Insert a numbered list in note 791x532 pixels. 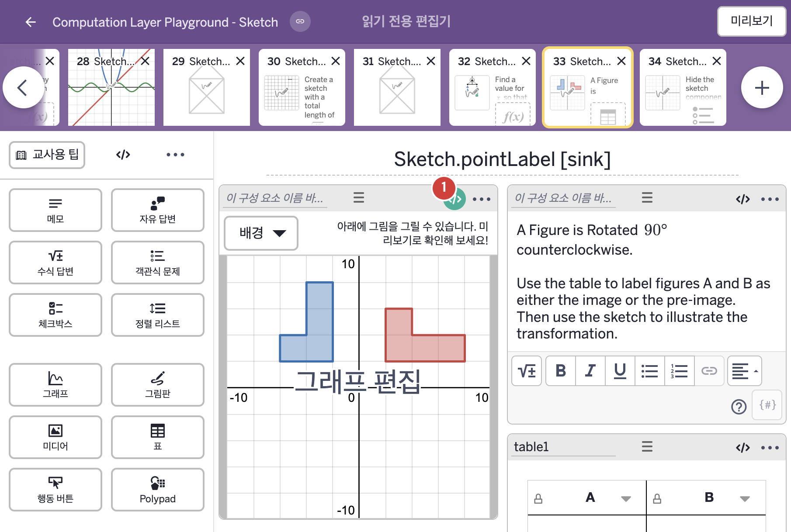pyautogui.click(x=680, y=371)
